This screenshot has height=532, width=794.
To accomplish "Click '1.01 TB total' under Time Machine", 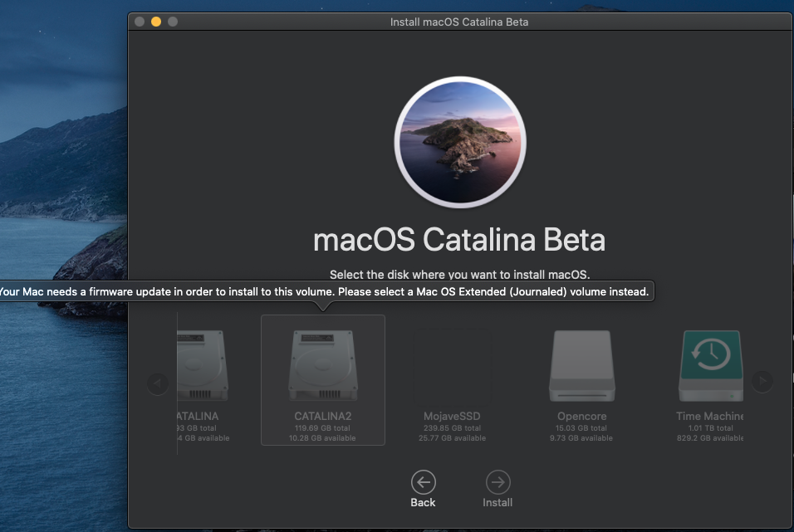I will click(710, 428).
